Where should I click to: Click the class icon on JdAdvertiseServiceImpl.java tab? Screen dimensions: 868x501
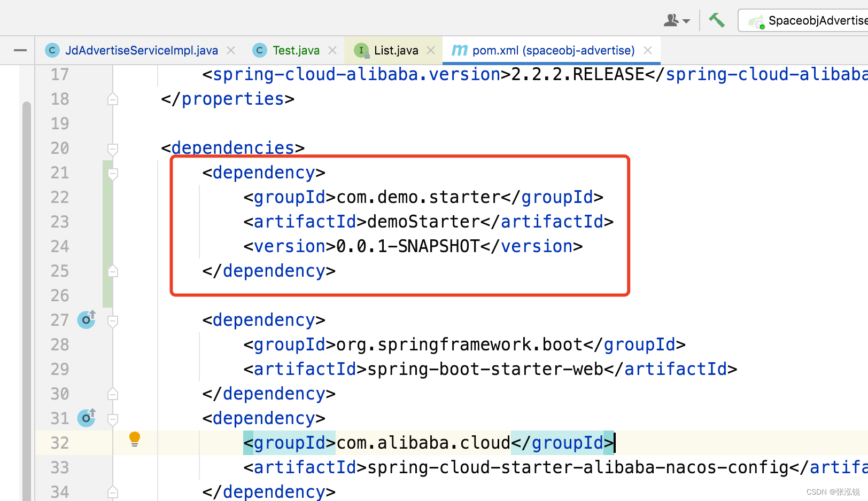(x=52, y=50)
